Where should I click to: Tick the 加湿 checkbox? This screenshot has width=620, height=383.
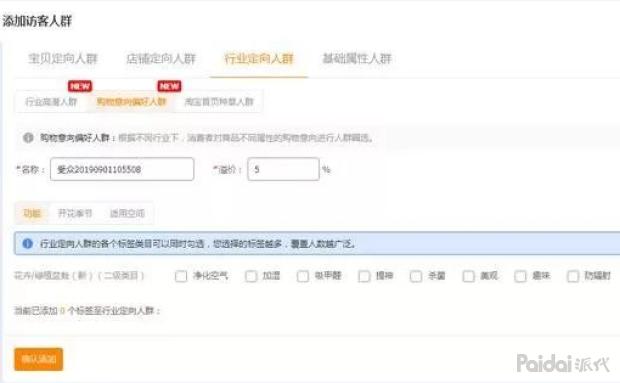251,276
